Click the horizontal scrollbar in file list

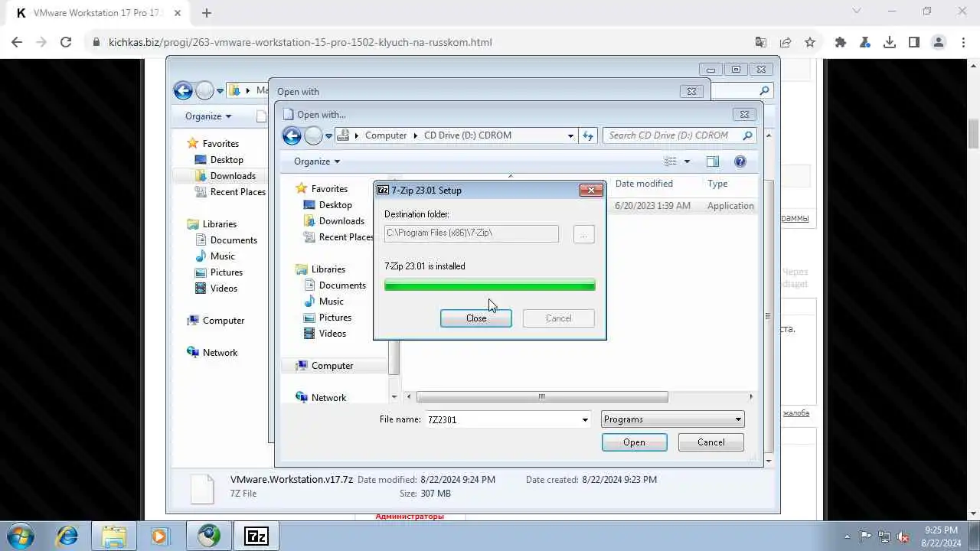541,396
